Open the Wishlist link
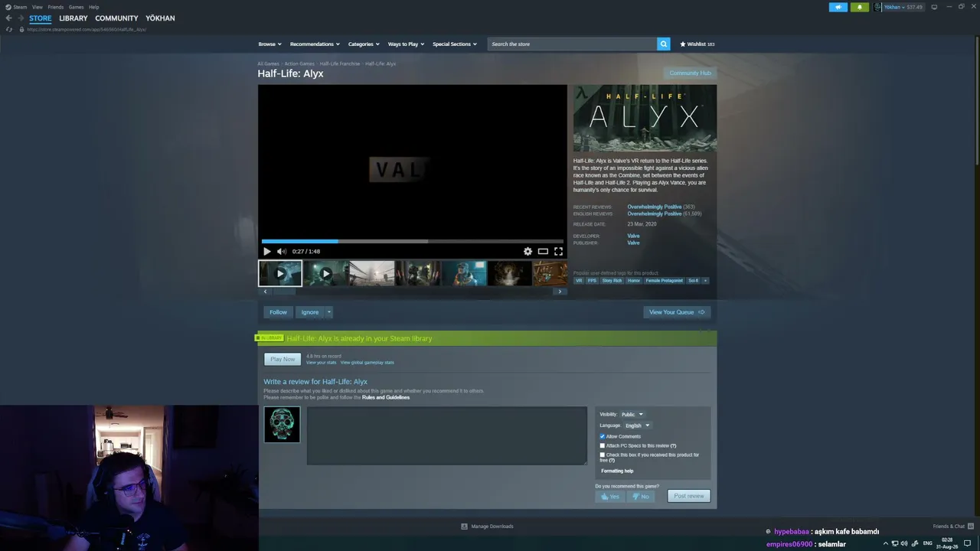Image resolution: width=980 pixels, height=551 pixels. [x=697, y=44]
